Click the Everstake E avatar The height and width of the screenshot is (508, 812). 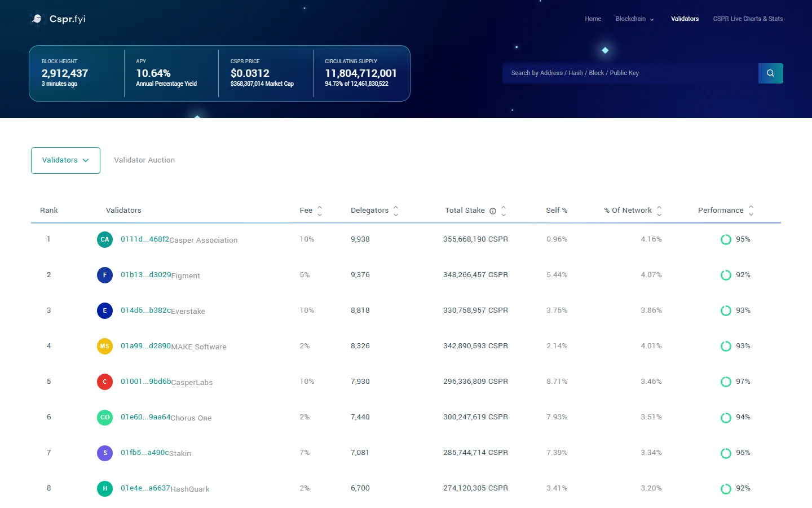point(105,310)
